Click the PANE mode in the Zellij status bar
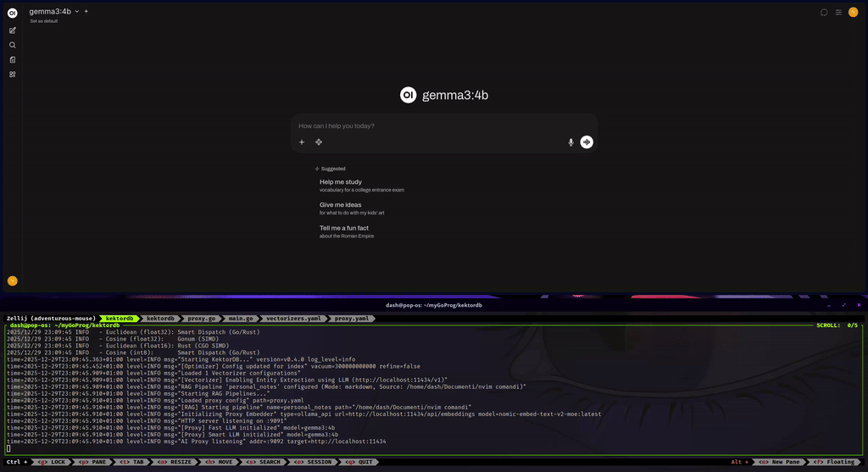 [92, 462]
